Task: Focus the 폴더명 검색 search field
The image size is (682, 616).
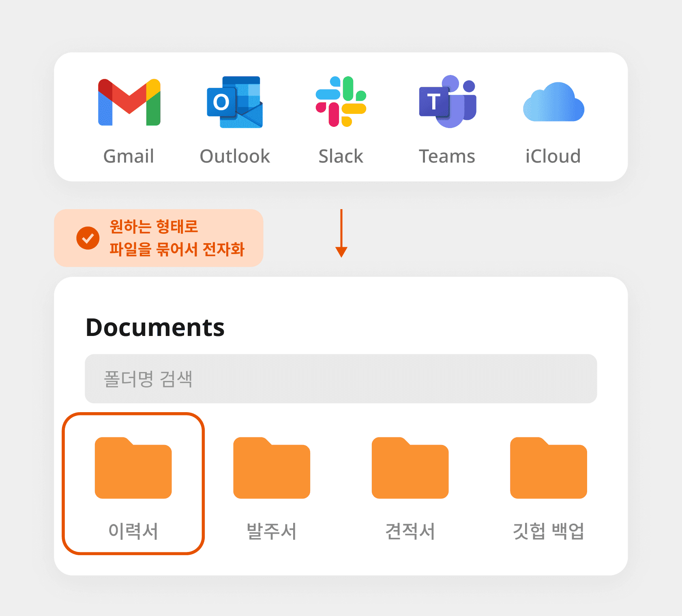Action: pos(341,379)
